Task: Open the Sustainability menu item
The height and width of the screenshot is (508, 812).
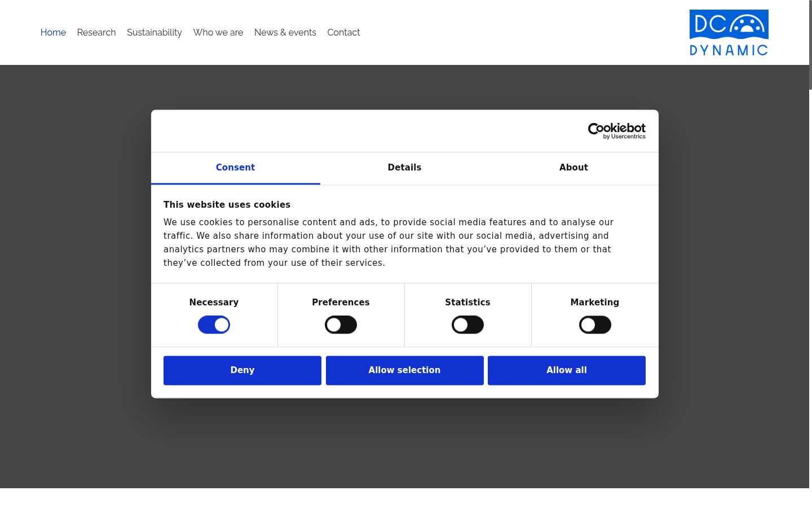Action: point(155,33)
